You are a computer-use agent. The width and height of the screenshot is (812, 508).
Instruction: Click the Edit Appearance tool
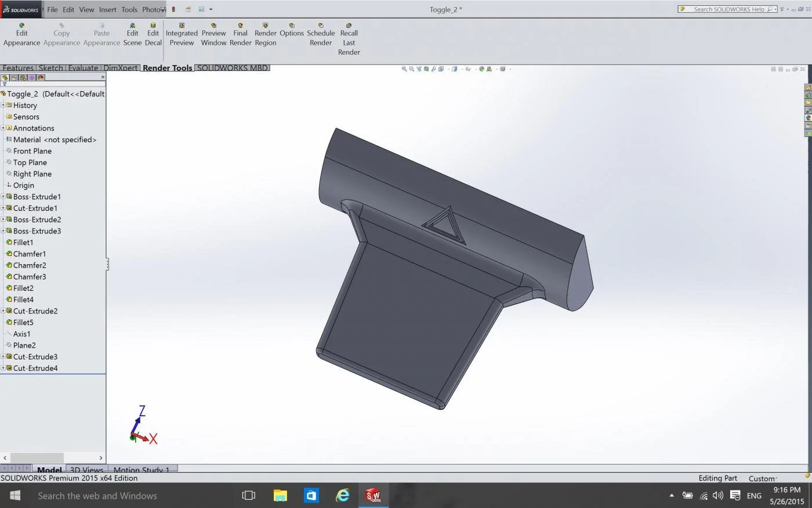(21, 34)
